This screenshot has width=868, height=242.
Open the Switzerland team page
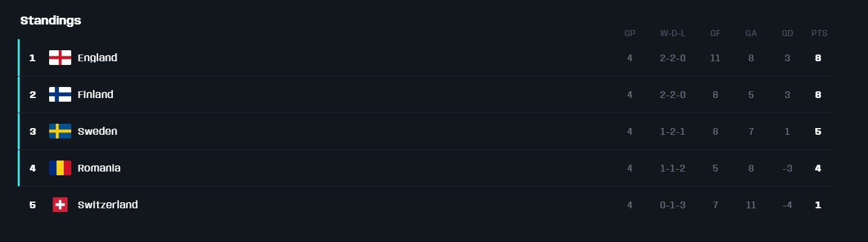tap(107, 205)
